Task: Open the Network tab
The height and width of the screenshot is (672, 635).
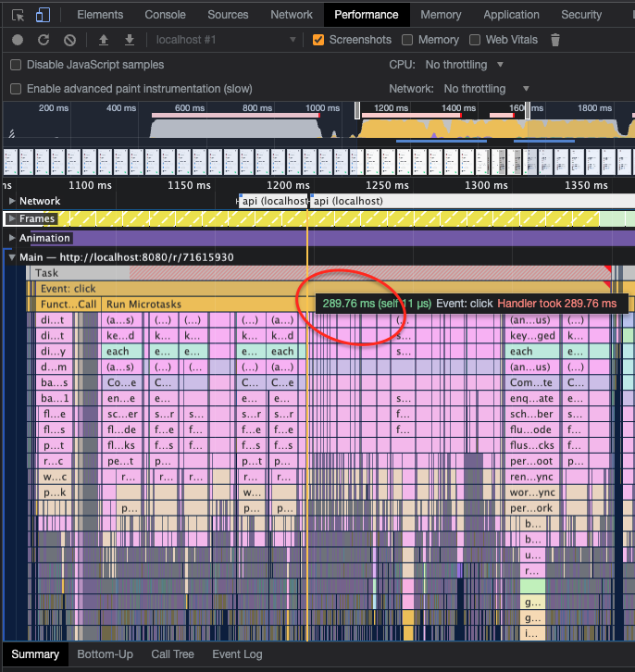Action: [292, 15]
